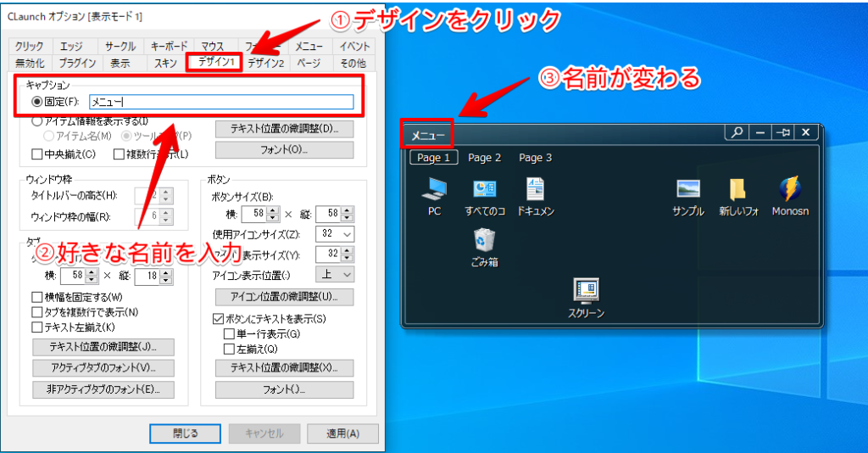868x453 pixels.
Task: Open the 無効化 tab
Action: tap(30, 63)
